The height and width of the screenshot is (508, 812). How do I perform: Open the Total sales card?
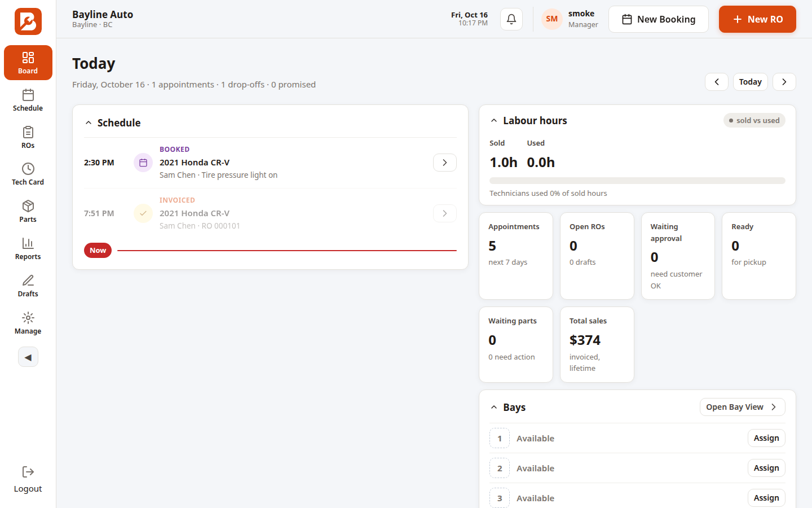(x=597, y=344)
